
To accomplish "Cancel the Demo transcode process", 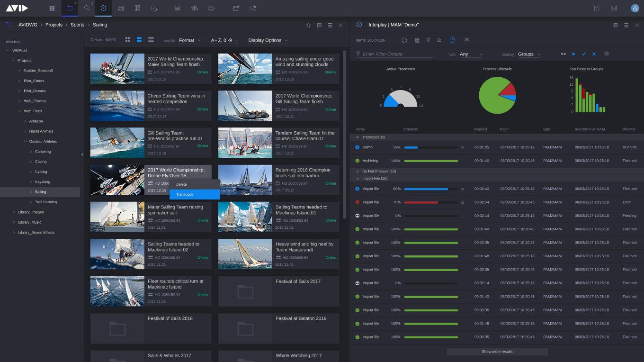I will click(x=463, y=147).
